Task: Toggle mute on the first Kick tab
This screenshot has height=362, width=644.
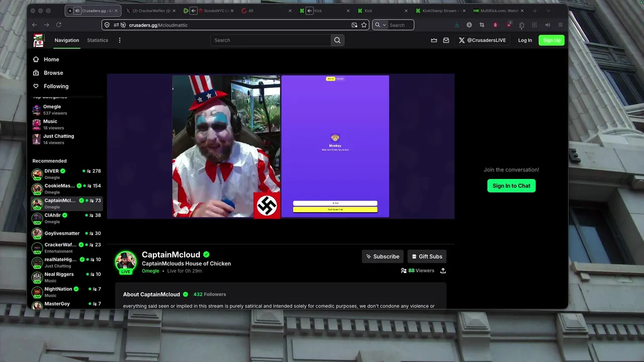Action: pyautogui.click(x=309, y=11)
